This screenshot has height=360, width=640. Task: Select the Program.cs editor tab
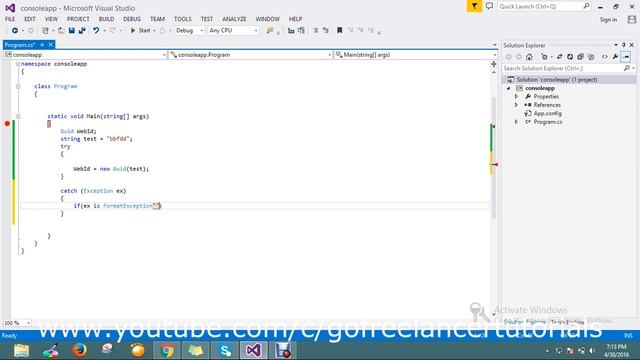[x=20, y=45]
